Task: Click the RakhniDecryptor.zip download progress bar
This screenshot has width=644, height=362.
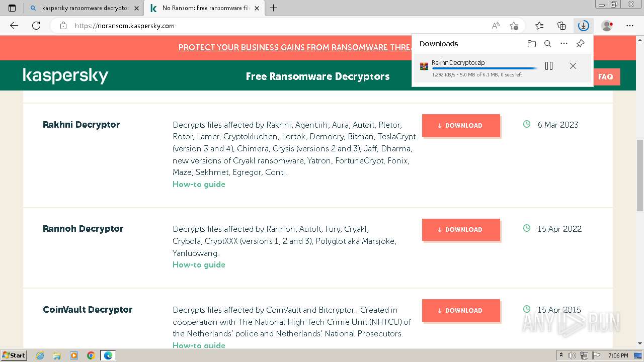Action: pyautogui.click(x=485, y=68)
